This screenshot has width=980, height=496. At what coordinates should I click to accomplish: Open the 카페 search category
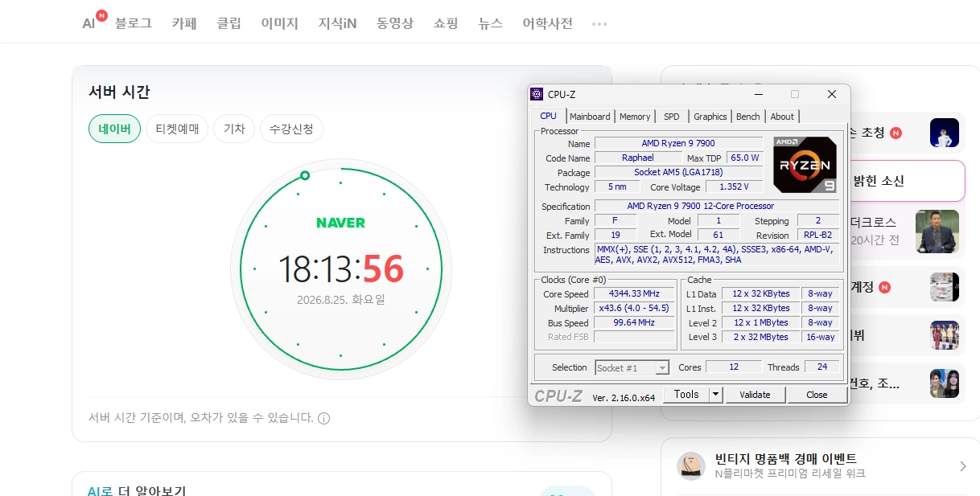click(x=184, y=23)
